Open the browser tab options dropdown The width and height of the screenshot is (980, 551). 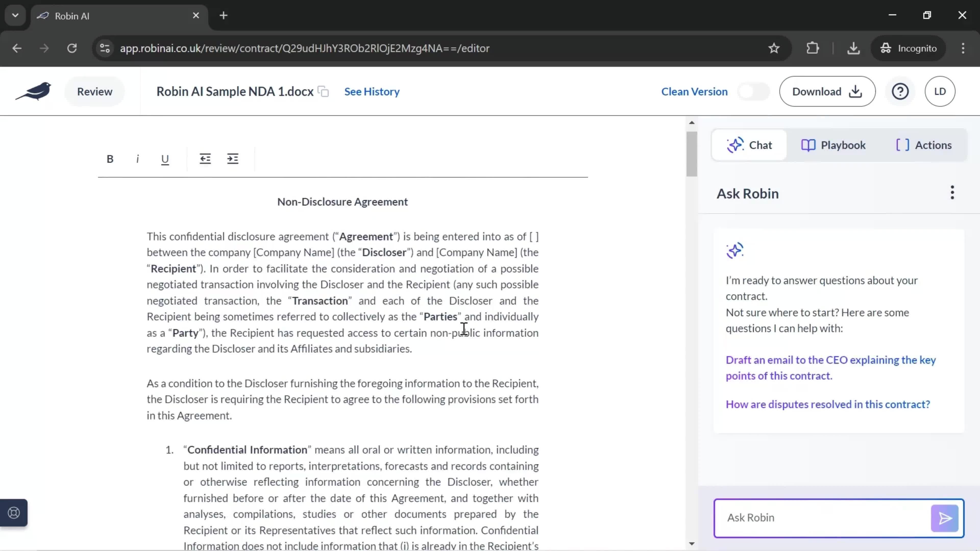15,15
